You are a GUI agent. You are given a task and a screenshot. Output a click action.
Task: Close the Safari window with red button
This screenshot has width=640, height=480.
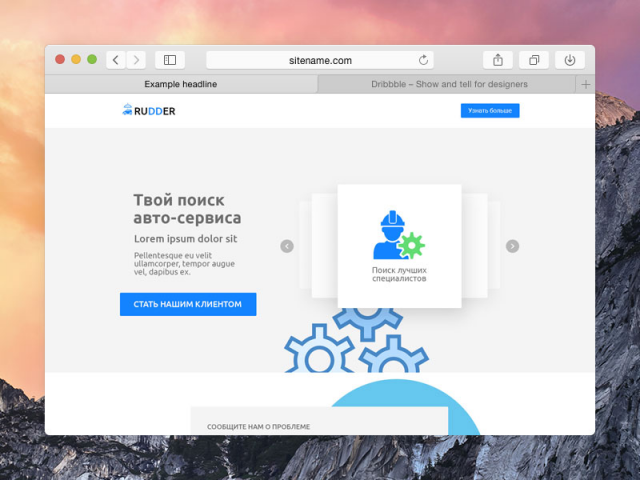(60, 60)
